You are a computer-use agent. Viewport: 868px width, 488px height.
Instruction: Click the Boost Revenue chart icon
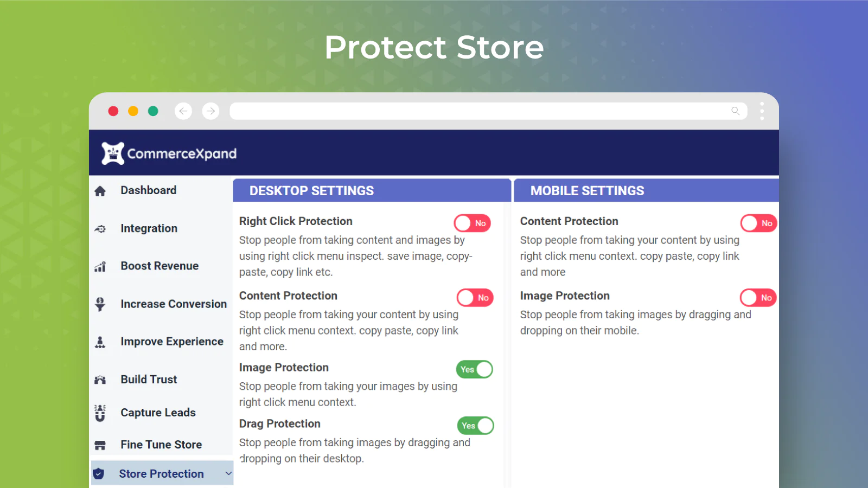click(100, 267)
